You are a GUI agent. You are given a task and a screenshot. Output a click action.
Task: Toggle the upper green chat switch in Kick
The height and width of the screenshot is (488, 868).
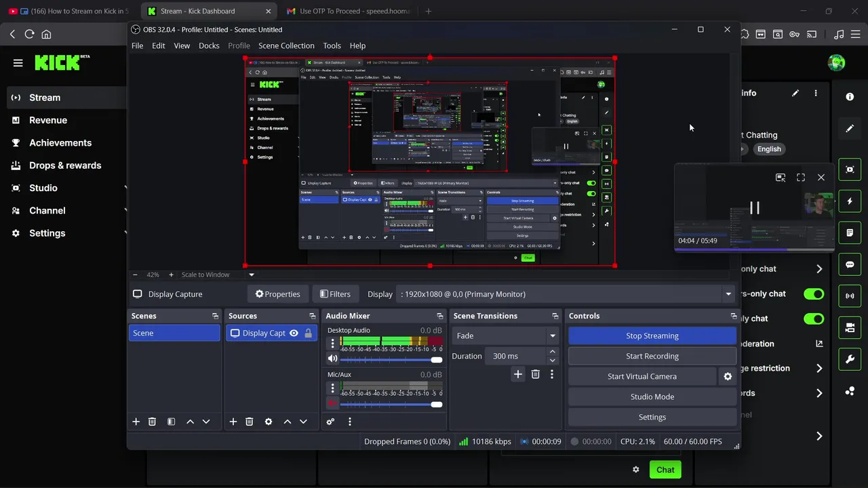pyautogui.click(x=814, y=293)
